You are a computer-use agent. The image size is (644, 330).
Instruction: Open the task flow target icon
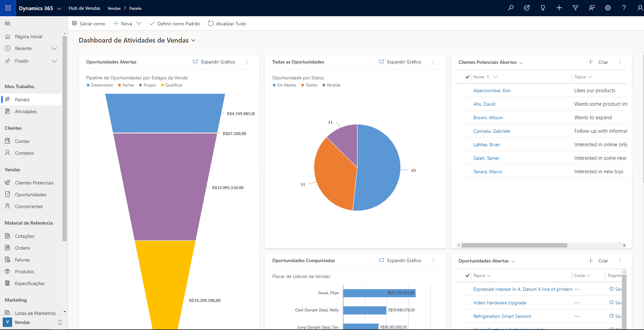527,8
